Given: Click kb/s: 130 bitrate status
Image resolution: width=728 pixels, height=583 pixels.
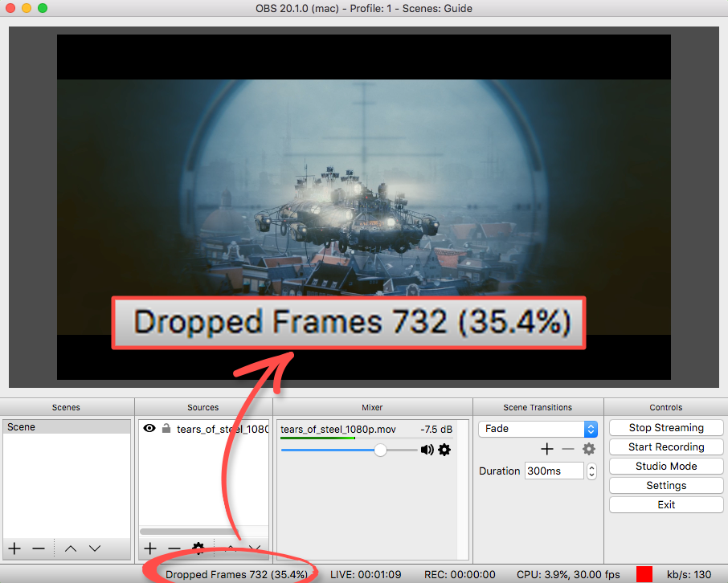Looking at the screenshot, I should [x=689, y=575].
